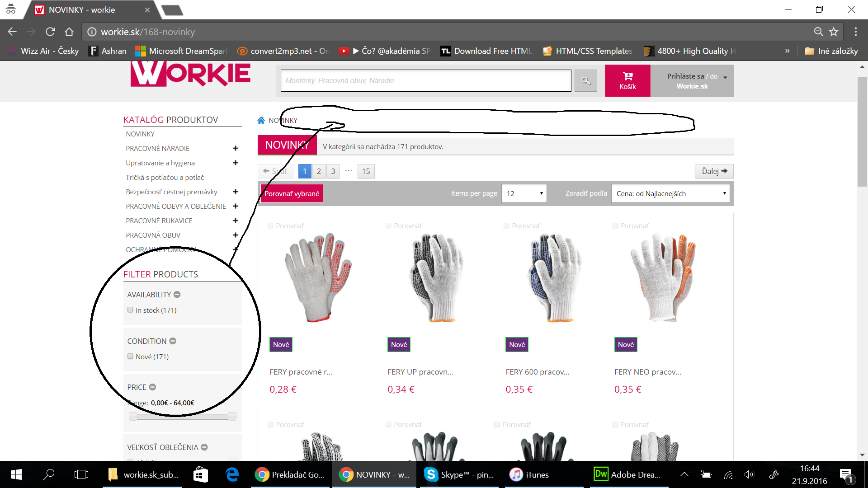The height and width of the screenshot is (488, 868).
Task: Click the home breadcrumb icon
Action: tap(261, 120)
